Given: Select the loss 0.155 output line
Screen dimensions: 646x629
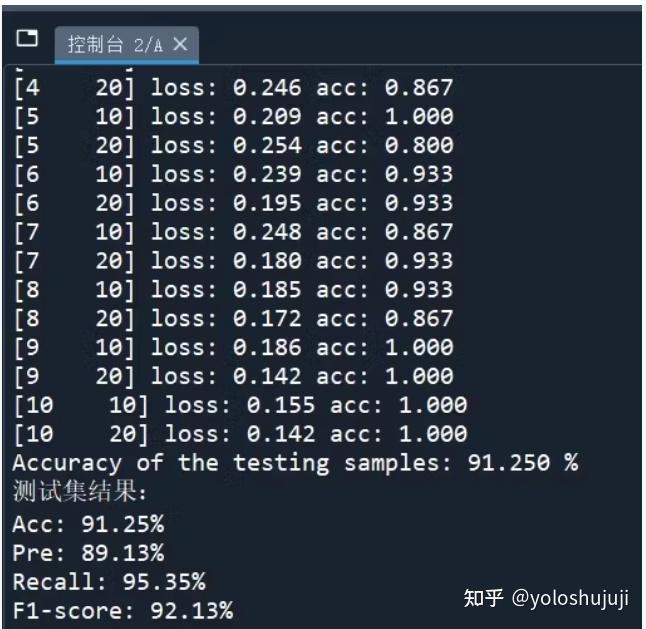Looking at the screenshot, I should (240, 406).
